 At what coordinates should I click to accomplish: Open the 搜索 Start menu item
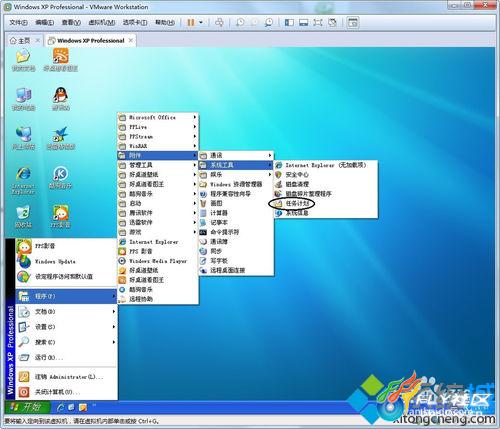click(66, 342)
